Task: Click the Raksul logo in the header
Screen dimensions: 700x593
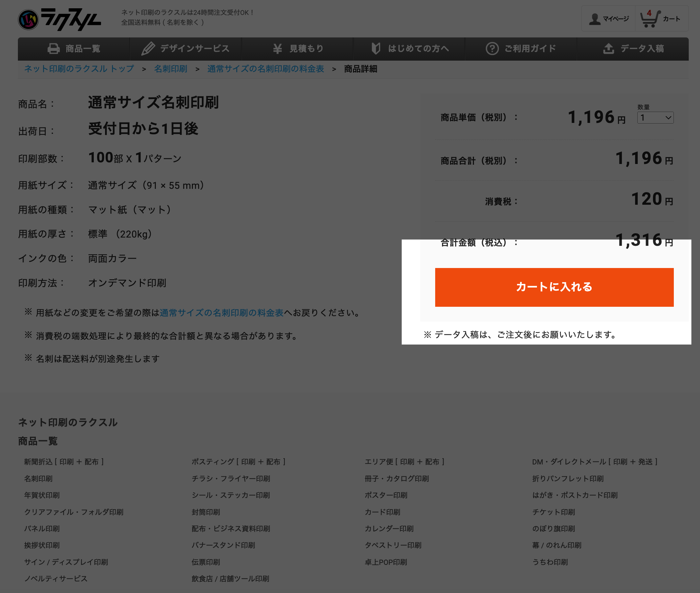Action: tap(59, 19)
